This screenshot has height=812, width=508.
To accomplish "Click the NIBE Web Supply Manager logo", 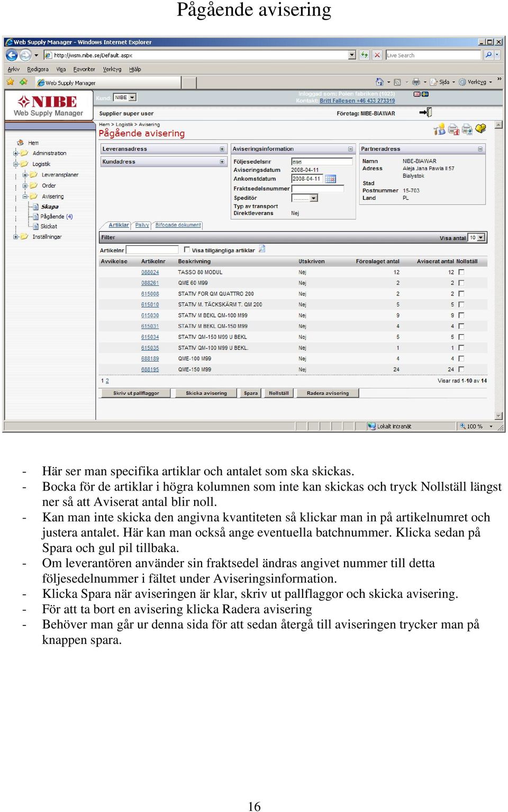I will (49, 105).
